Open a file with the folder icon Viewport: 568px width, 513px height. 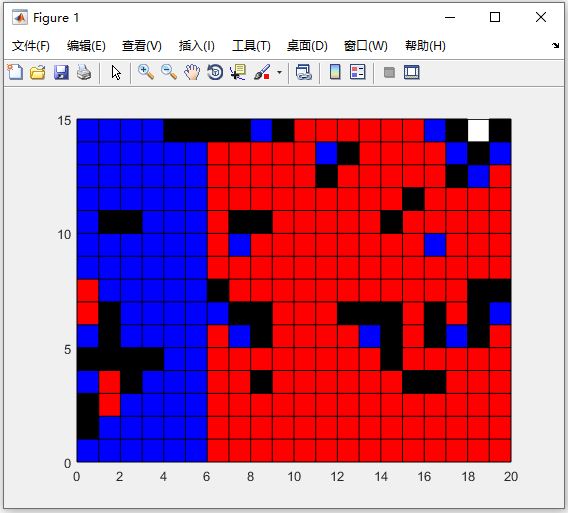coord(38,72)
